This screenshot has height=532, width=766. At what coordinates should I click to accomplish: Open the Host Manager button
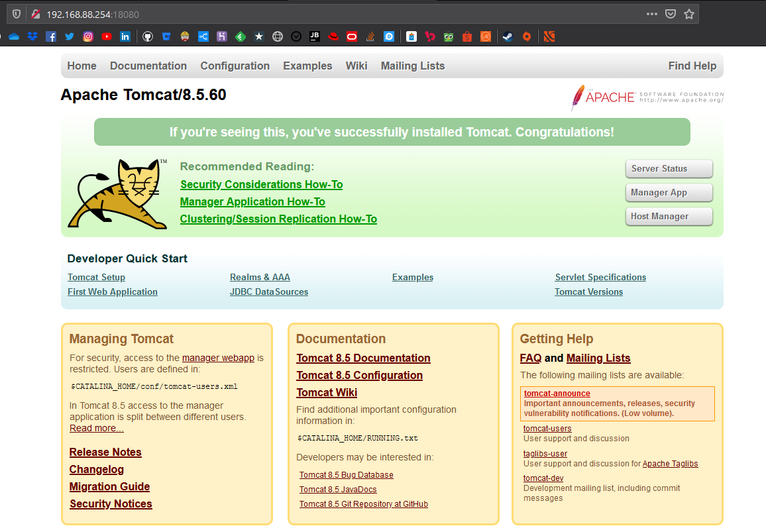click(x=669, y=217)
